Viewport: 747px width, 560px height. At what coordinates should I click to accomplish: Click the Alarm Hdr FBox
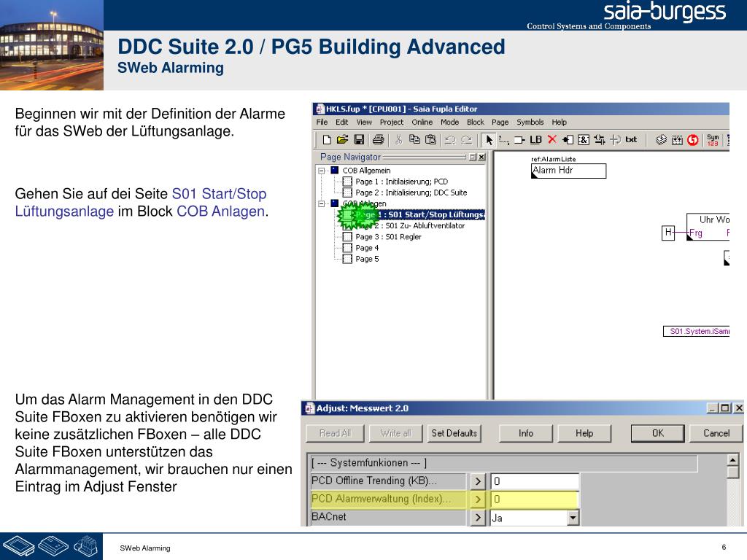(568, 171)
